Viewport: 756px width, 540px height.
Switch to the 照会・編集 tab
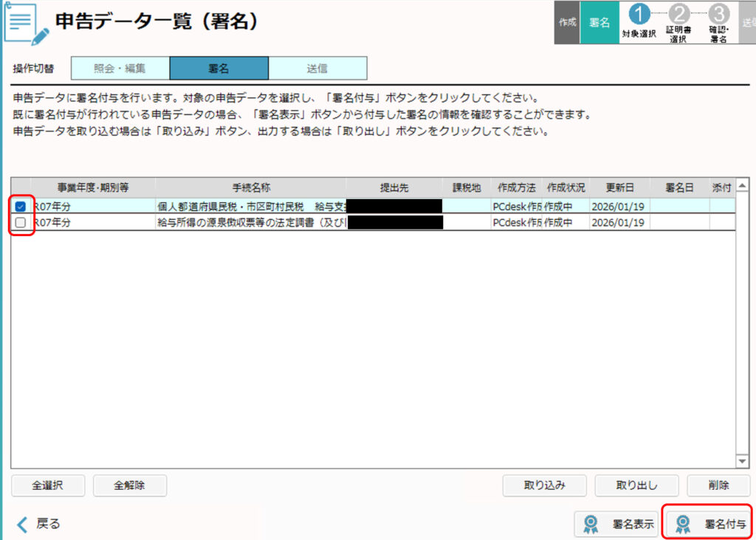pos(120,68)
